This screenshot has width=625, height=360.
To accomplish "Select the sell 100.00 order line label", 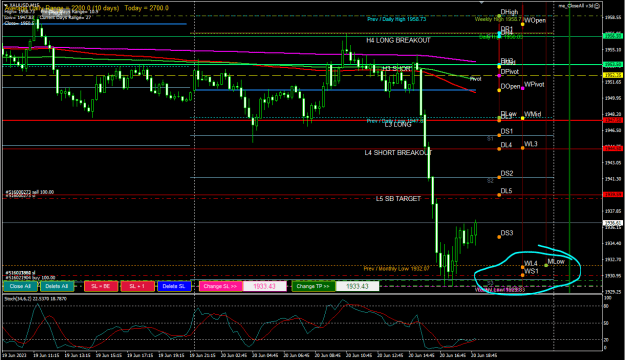I will click(29, 192).
